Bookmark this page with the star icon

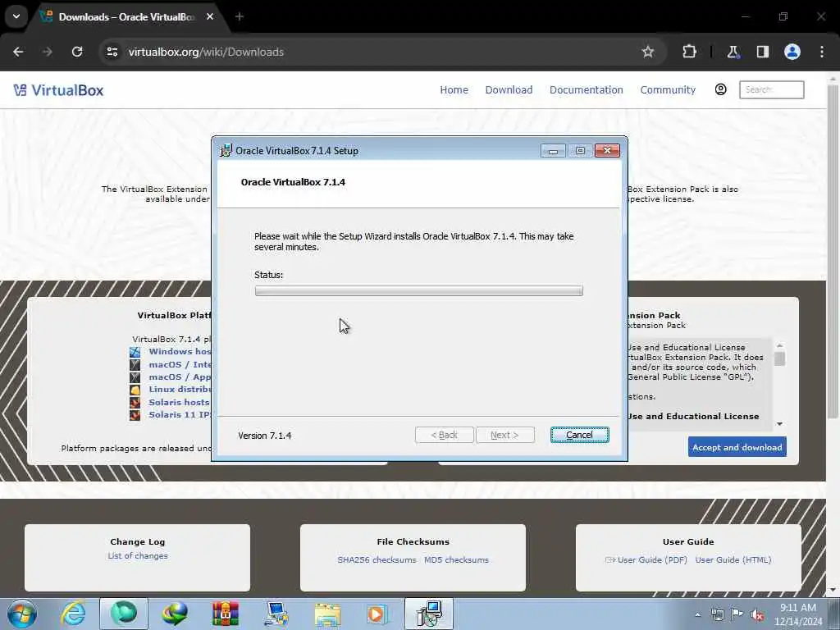tap(648, 52)
